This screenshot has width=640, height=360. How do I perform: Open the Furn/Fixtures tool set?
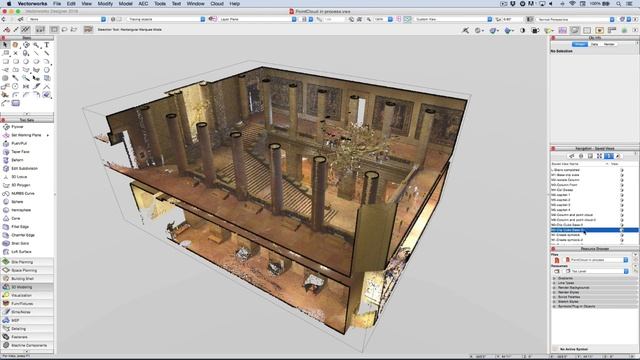[27, 304]
